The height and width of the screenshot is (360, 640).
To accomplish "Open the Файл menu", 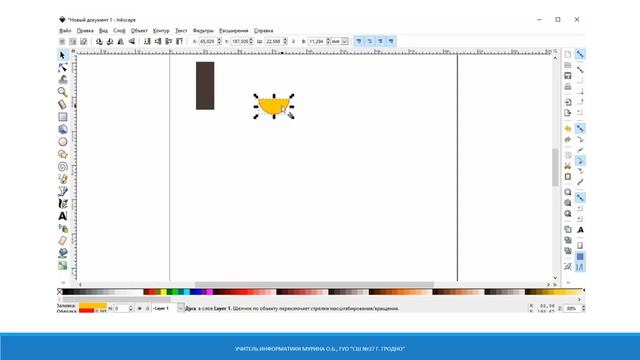I will (x=65, y=31).
